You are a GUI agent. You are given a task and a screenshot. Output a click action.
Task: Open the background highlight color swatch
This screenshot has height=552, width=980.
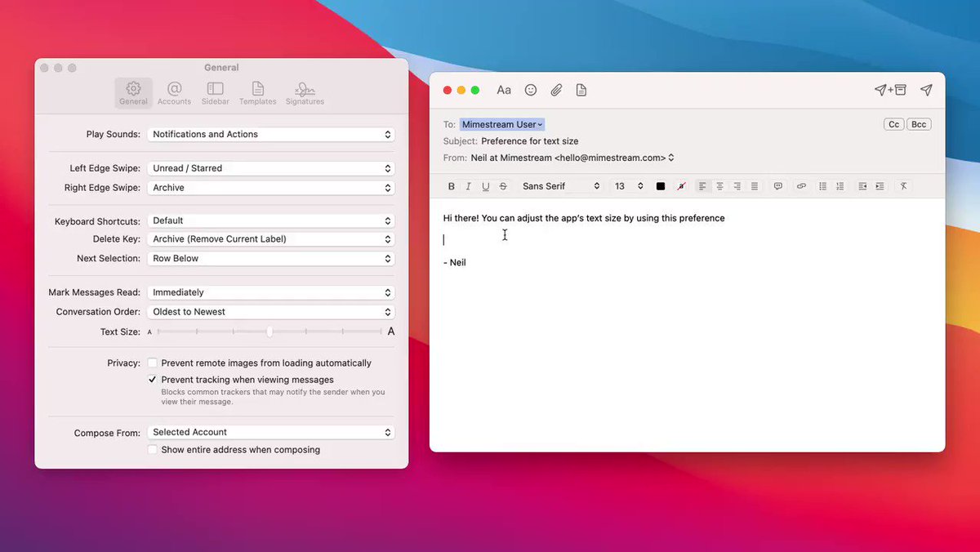681,186
